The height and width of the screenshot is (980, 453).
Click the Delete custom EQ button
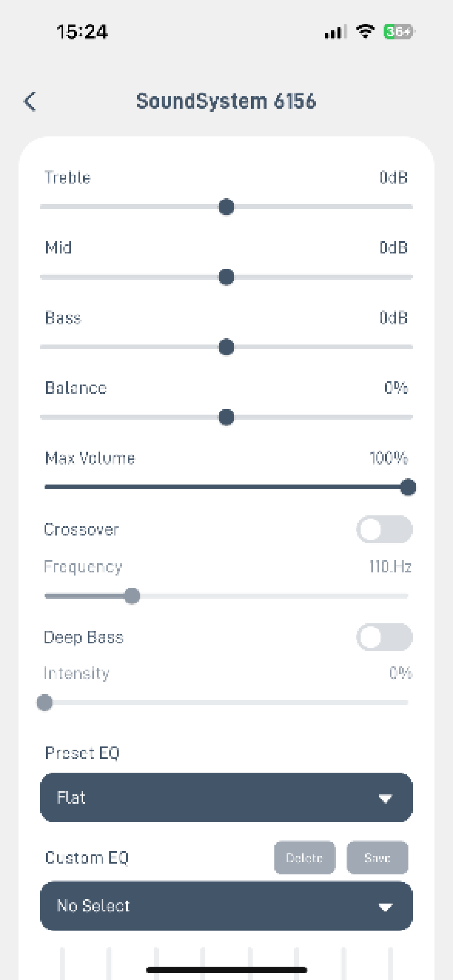pos(304,858)
